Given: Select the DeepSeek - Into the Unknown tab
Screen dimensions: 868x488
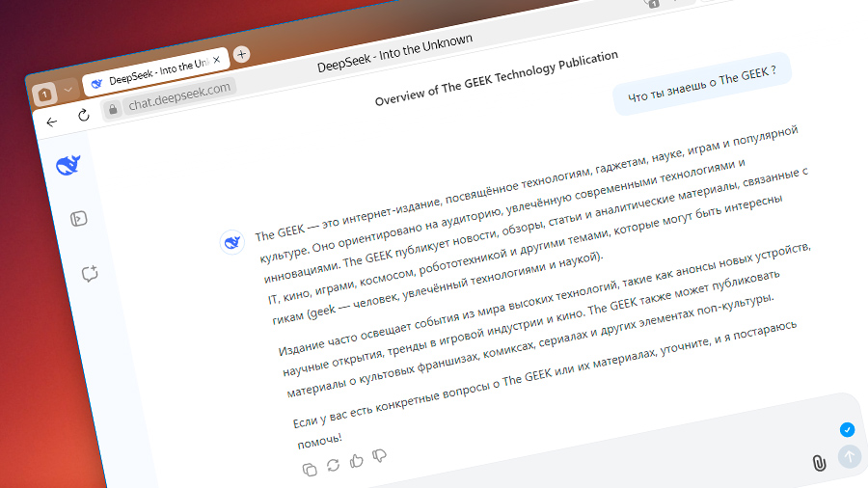Looking at the screenshot, I should point(156,71).
